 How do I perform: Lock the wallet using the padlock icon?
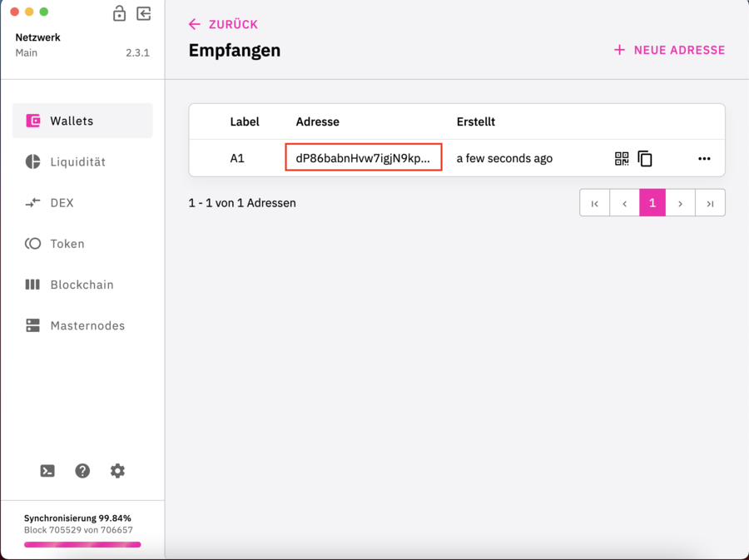(119, 14)
